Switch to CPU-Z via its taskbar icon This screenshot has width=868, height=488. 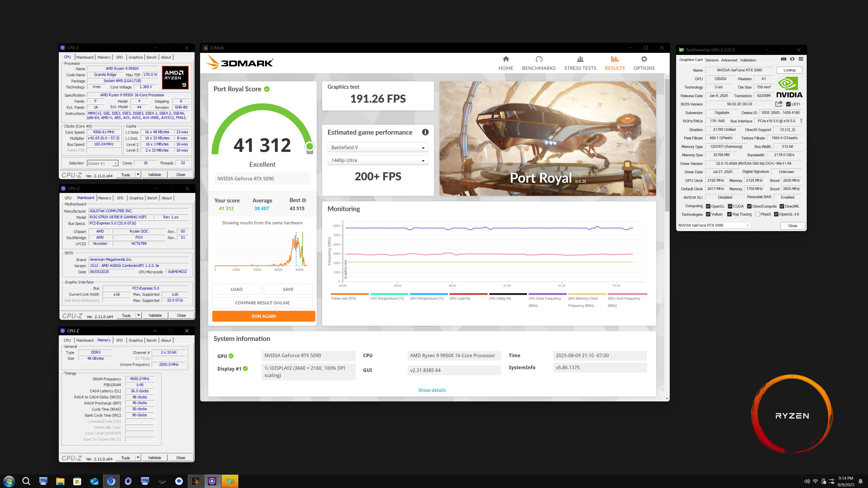click(212, 481)
